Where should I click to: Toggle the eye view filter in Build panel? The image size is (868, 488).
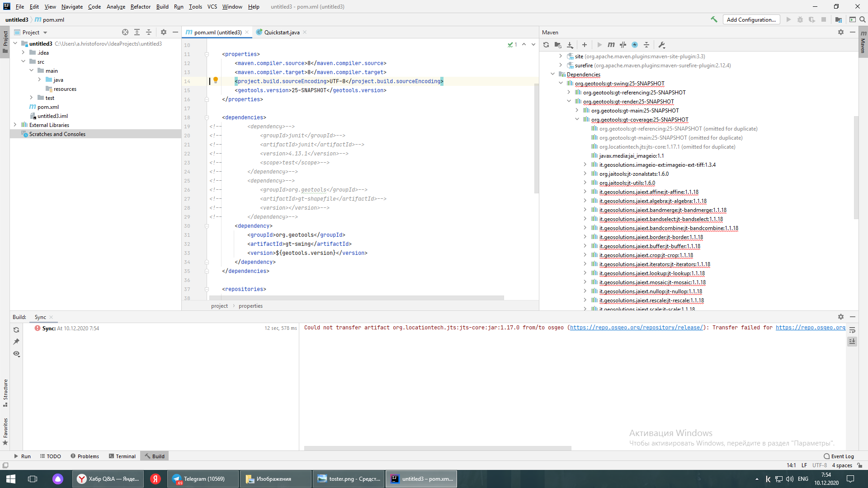click(16, 354)
